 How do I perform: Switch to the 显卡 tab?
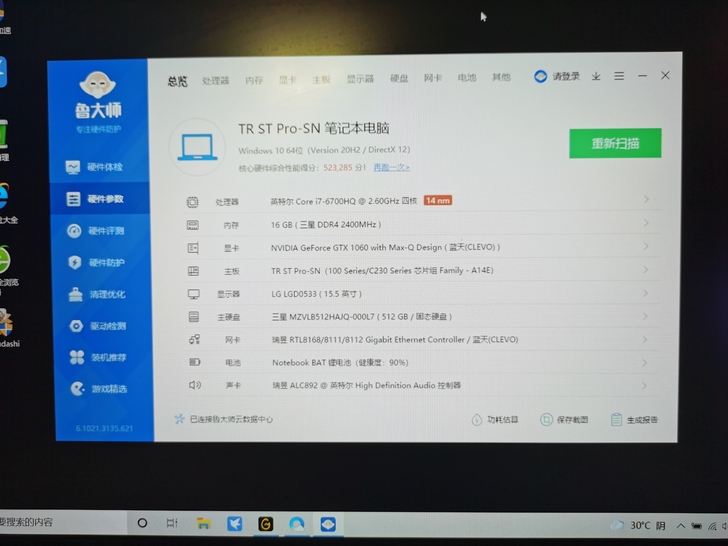[287, 80]
